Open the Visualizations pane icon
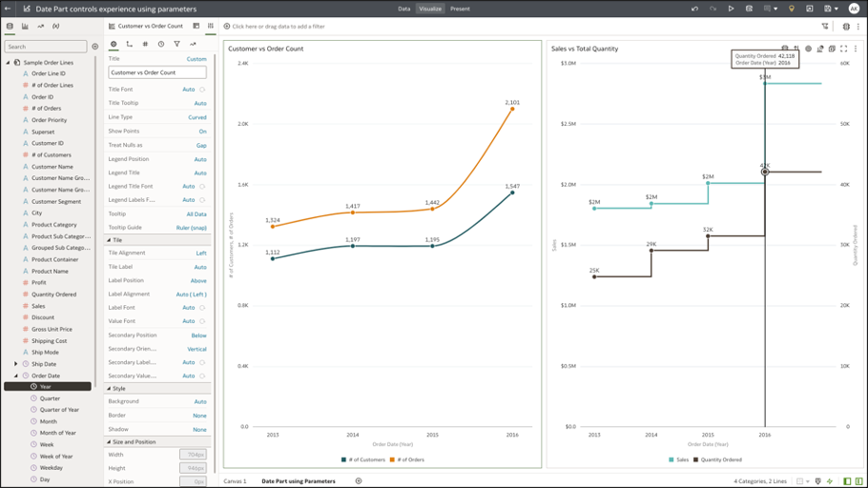868x488 pixels. [x=25, y=27]
